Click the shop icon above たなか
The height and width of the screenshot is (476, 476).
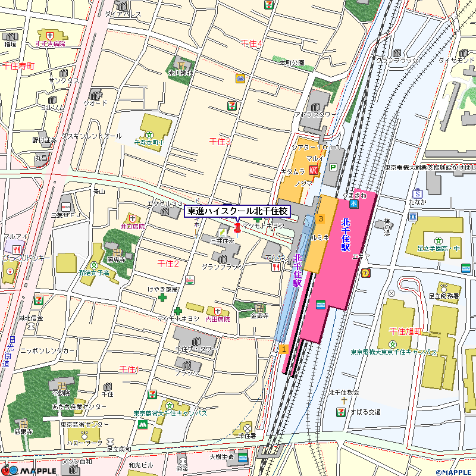coord(418,193)
